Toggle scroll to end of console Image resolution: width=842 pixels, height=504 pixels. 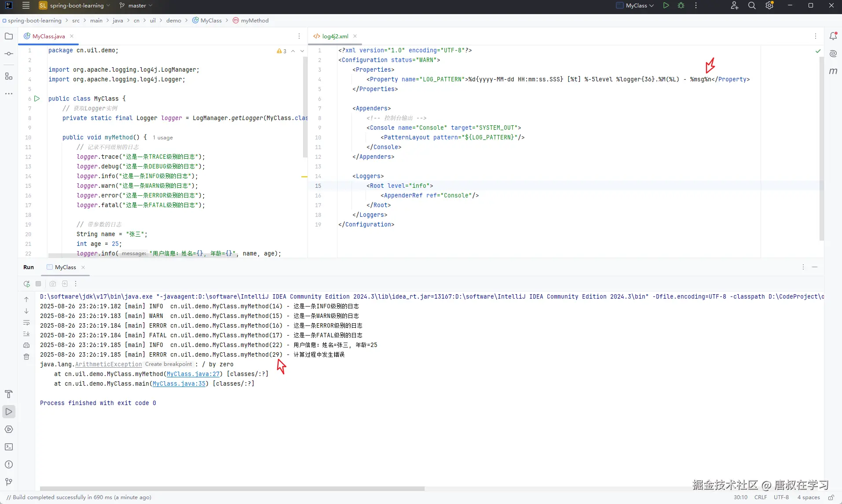pyautogui.click(x=26, y=334)
